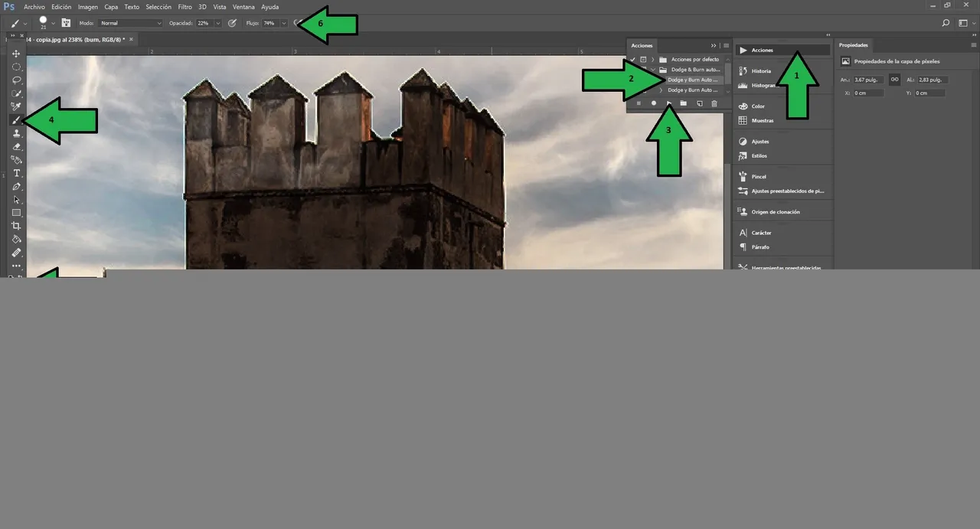Viewport: 980px width, 529px height.
Task: Toggle the checkmark for Acciones por defecto
Action: (632, 59)
